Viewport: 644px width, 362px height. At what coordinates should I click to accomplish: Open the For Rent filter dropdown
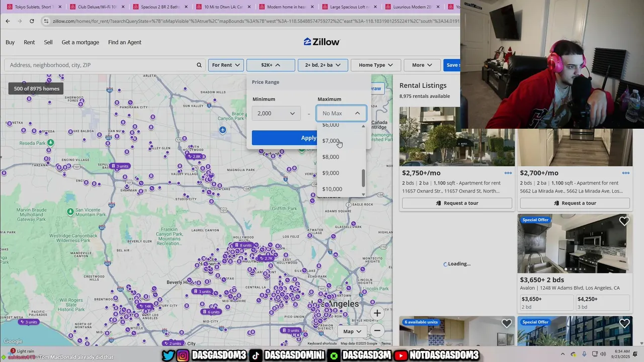tap(226, 65)
